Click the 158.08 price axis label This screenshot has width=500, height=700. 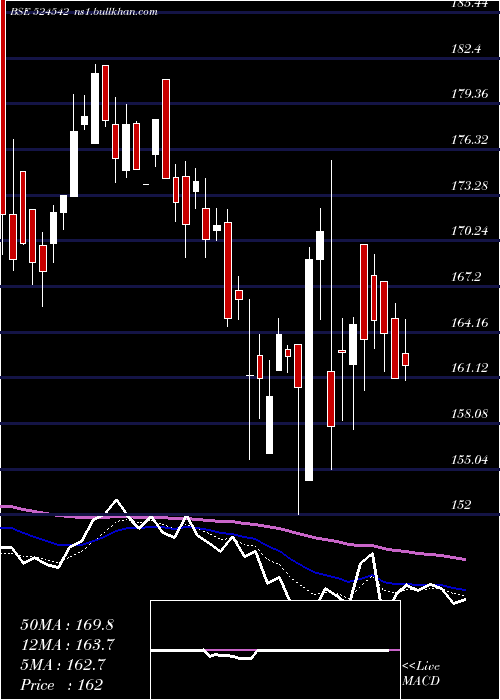[x=470, y=414]
